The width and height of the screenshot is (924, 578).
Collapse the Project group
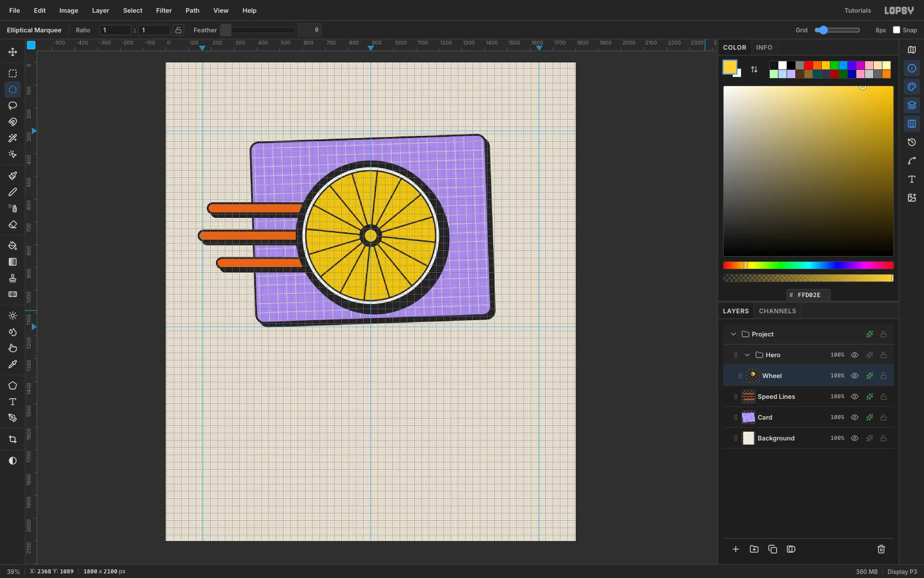[733, 334]
